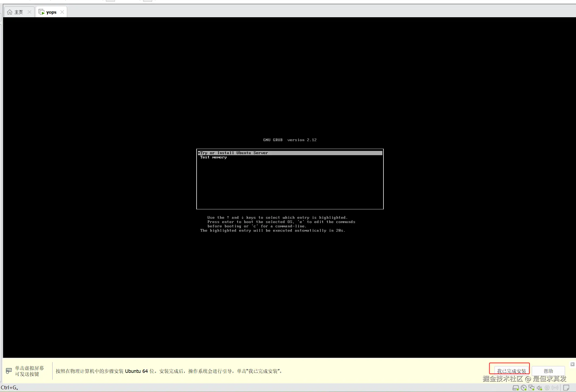The height and width of the screenshot is (392, 576).
Task: Click the USB signal device icon
Action: tap(555, 388)
